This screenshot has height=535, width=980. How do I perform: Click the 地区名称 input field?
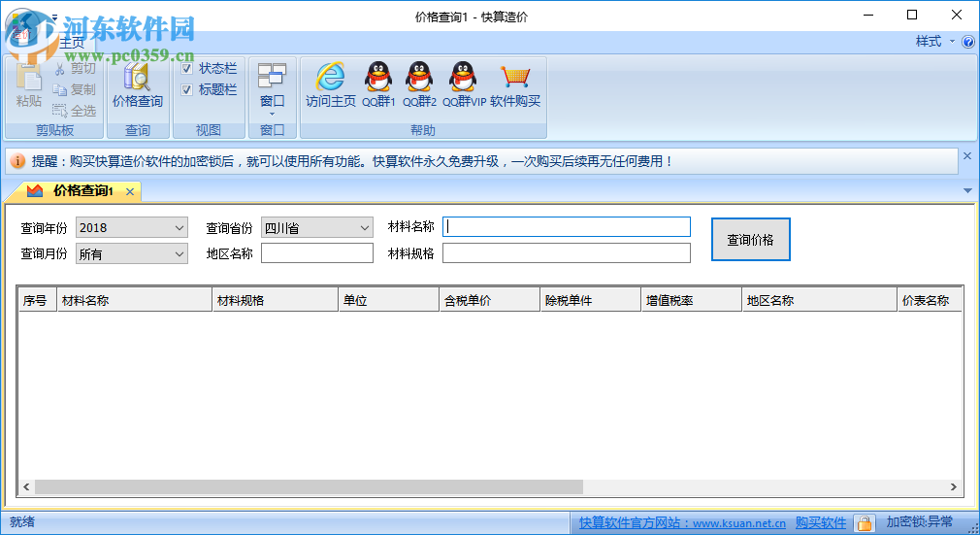coord(317,252)
